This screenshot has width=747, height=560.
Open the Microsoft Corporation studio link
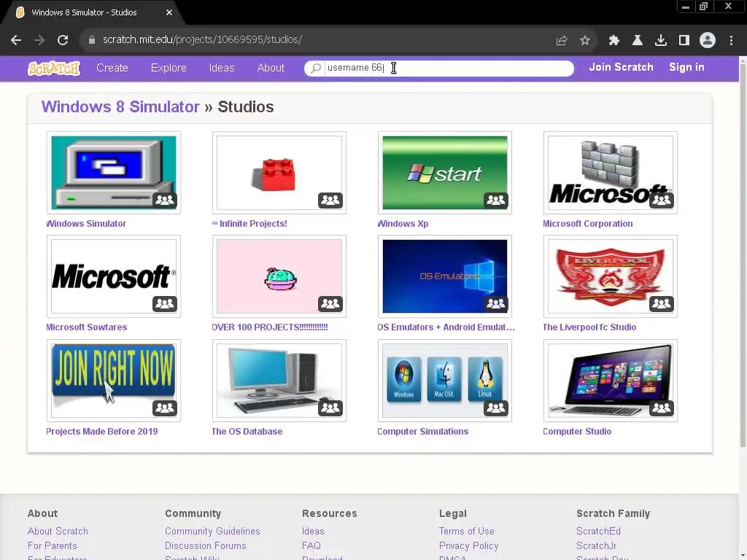tap(587, 223)
